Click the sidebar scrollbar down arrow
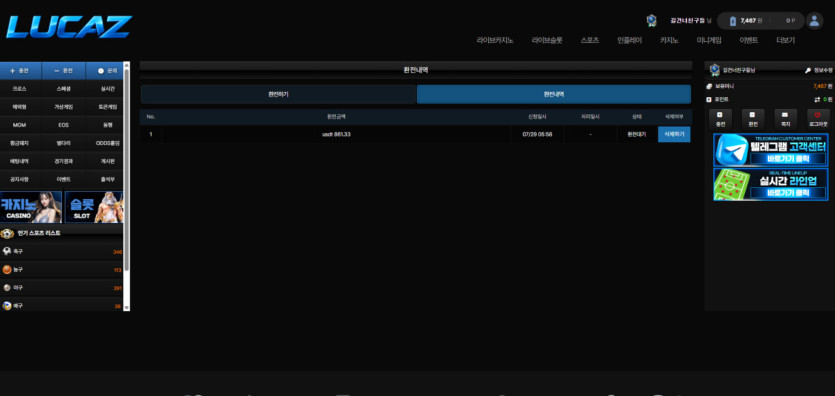 pyautogui.click(x=127, y=308)
